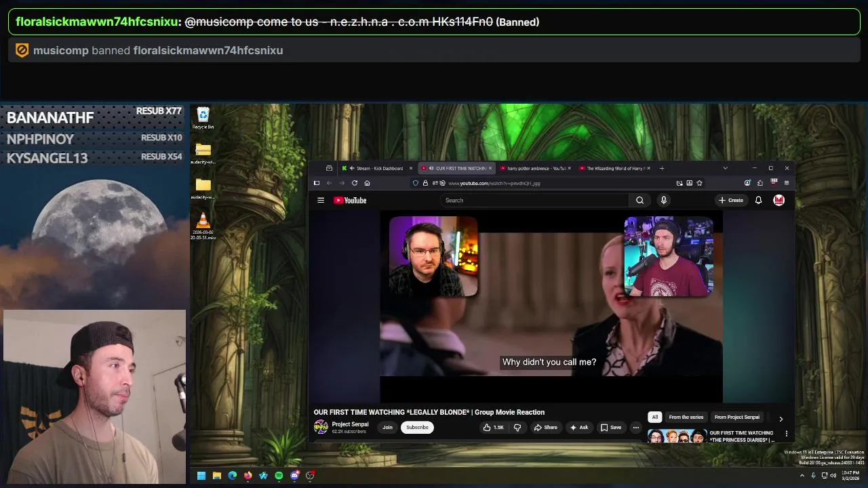Open the Princess Diaries video thumbnail
The height and width of the screenshot is (488, 868).
[677, 436]
